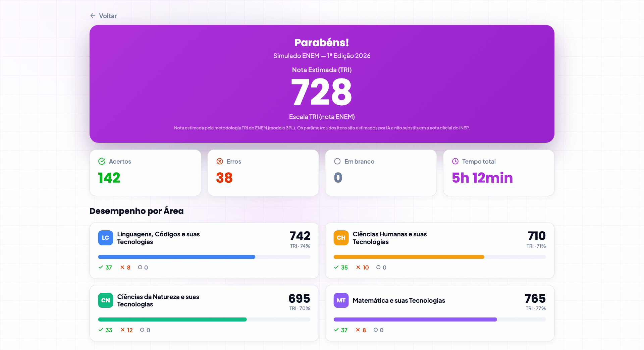The width and height of the screenshot is (644, 350).
Task: Click the check icon in Ciências da Natureza card
Action: click(x=101, y=330)
